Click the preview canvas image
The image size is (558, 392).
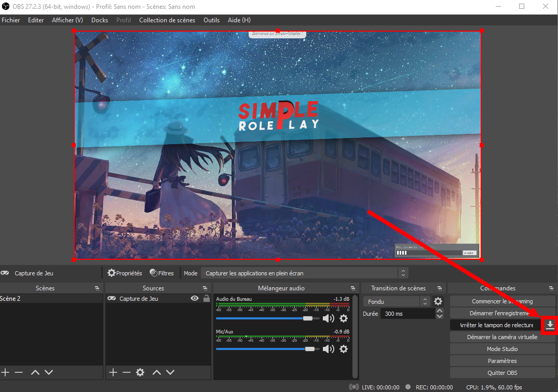[278, 145]
